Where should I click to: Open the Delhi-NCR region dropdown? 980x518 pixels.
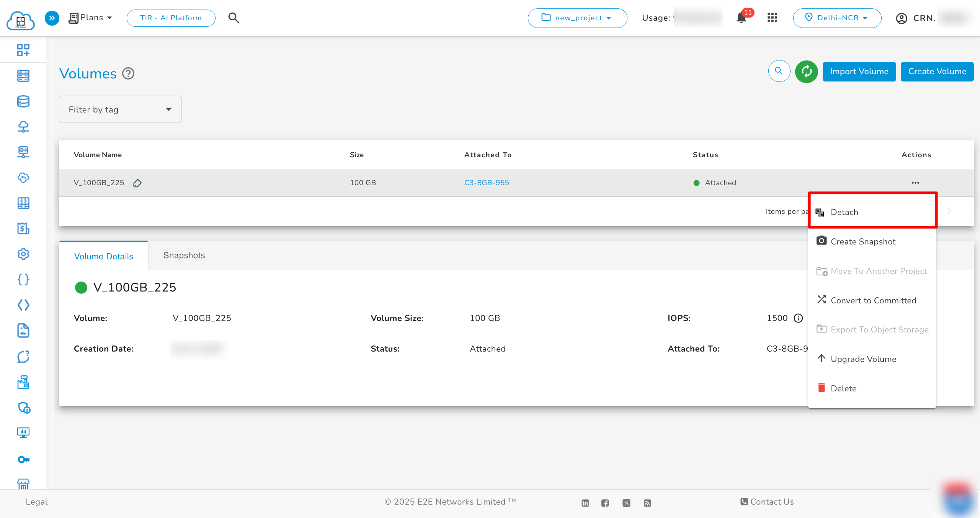click(837, 18)
